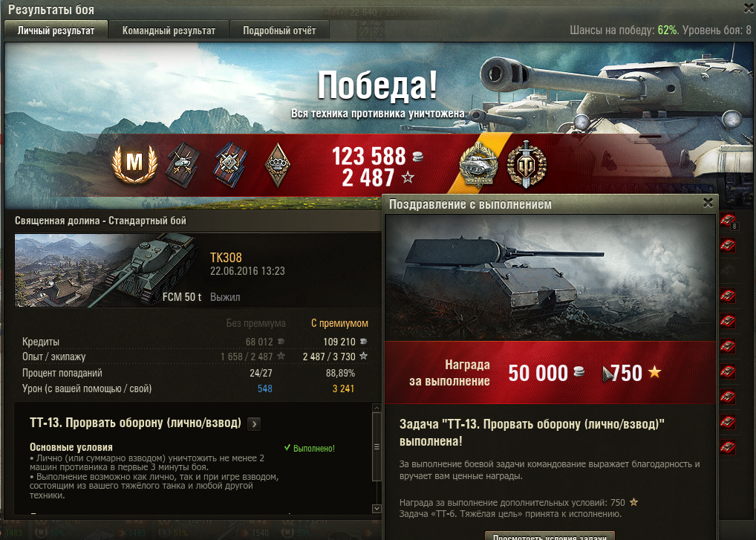
Task: Select the 'Личный результат' tab
Action: tap(56, 30)
